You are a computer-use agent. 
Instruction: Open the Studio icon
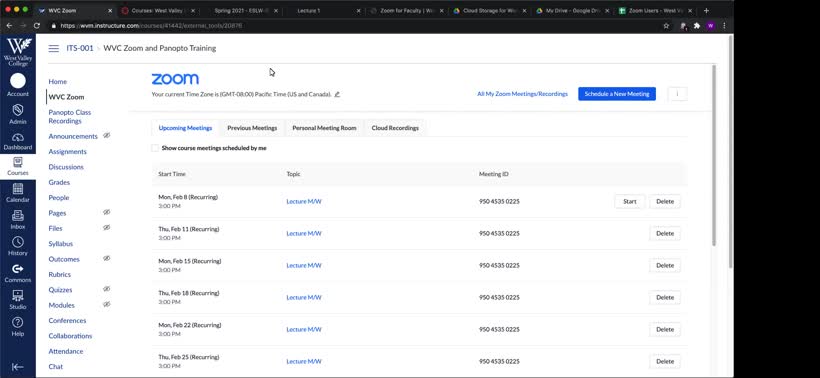[18, 295]
